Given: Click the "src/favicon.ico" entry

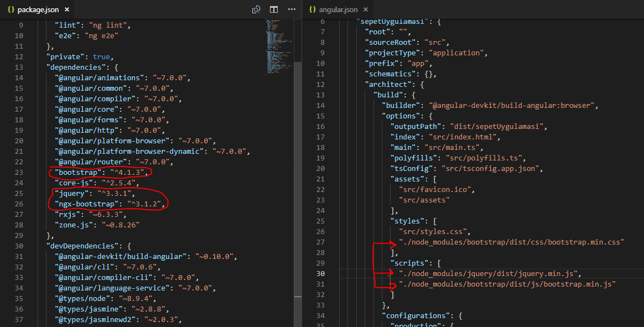Looking at the screenshot, I should (x=435, y=189).
